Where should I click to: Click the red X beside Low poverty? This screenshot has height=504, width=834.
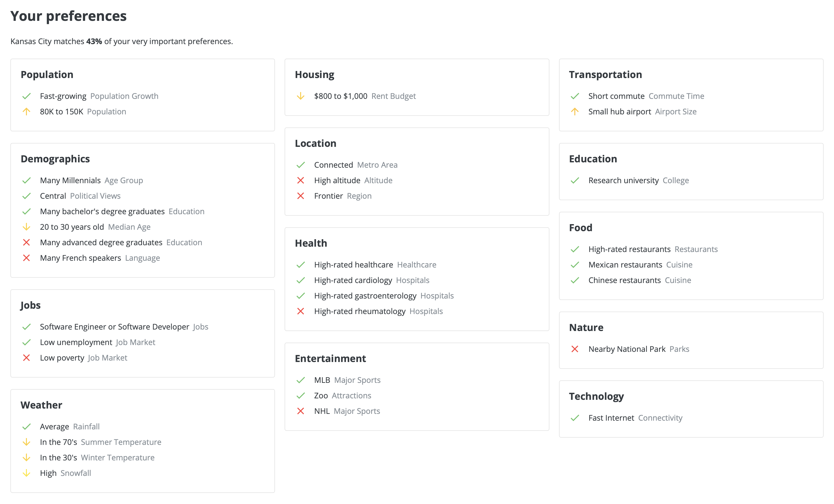click(26, 358)
